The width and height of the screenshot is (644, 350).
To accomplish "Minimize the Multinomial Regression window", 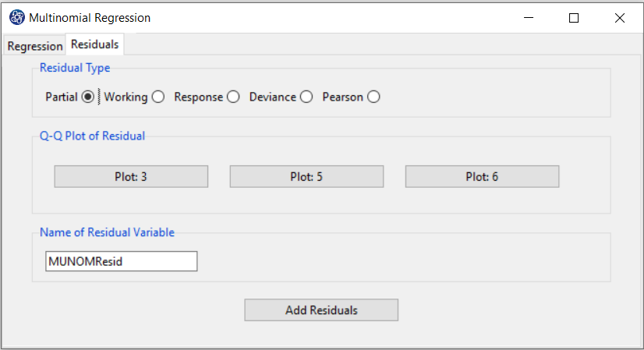I will (x=529, y=18).
